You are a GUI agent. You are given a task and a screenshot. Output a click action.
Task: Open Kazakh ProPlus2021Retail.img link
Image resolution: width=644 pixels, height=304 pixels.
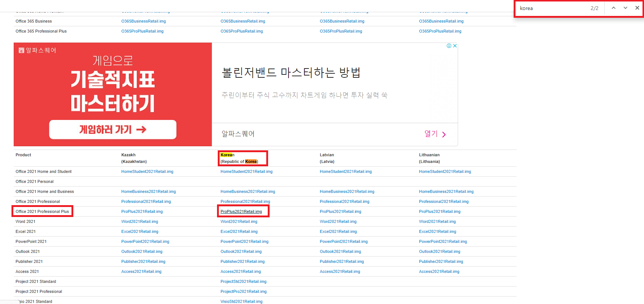click(142, 211)
